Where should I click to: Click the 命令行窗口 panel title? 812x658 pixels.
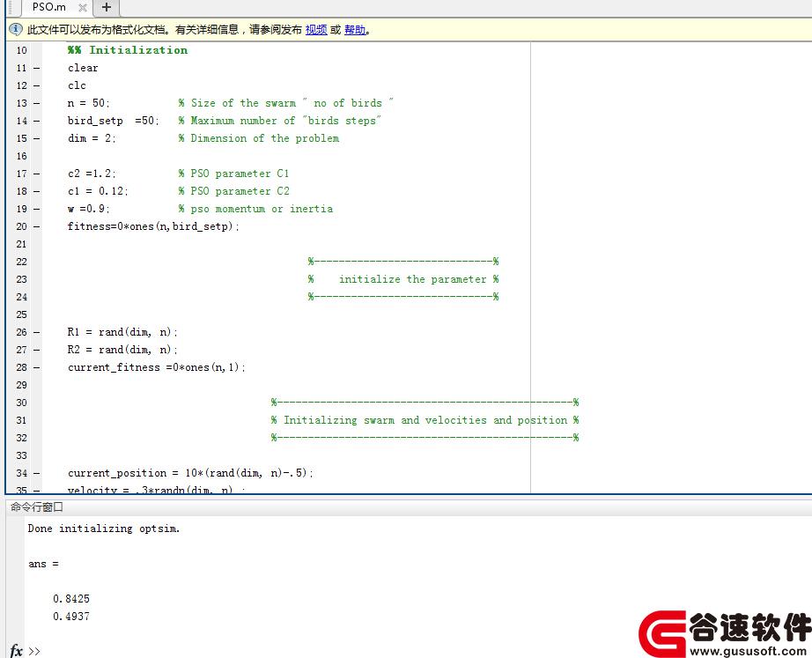pos(37,506)
